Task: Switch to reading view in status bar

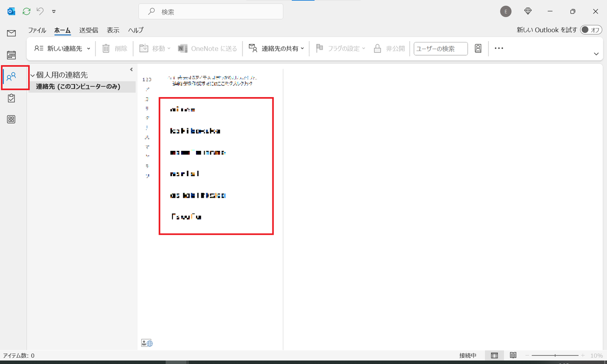Action: (x=513, y=355)
